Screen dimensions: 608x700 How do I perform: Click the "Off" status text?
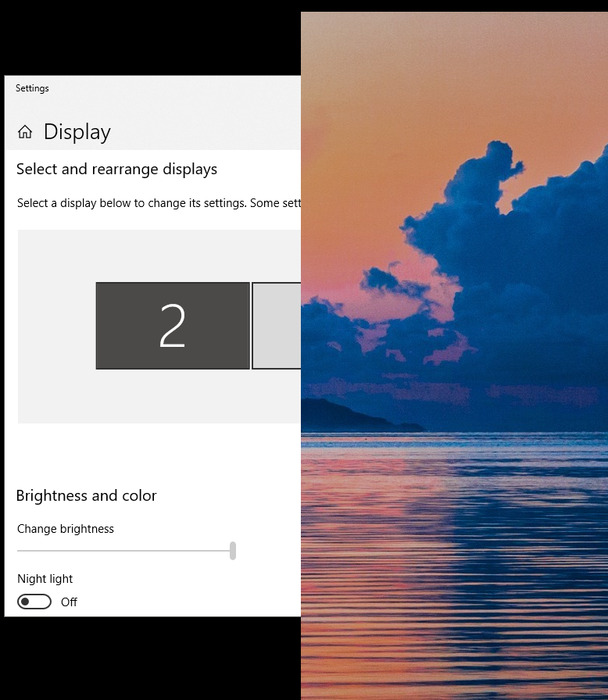pyautogui.click(x=70, y=602)
